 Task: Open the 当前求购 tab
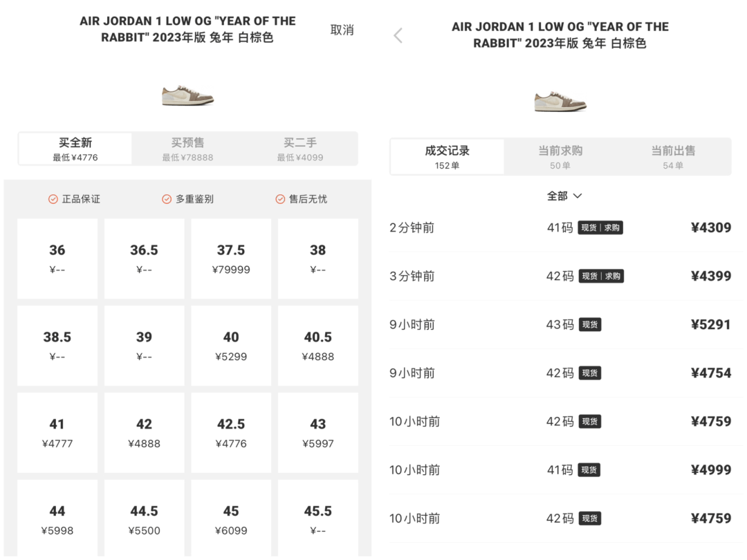click(560, 157)
